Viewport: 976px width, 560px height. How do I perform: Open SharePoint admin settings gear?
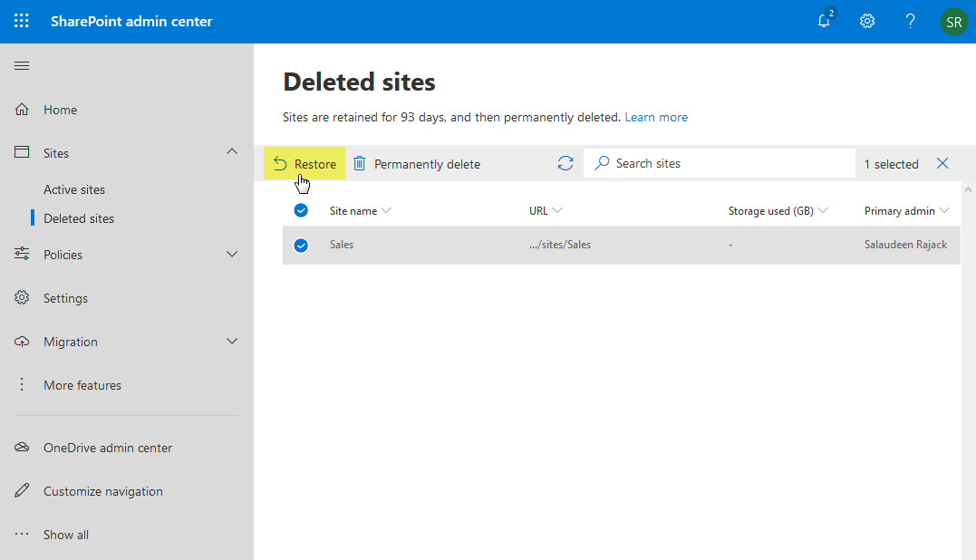pos(867,20)
